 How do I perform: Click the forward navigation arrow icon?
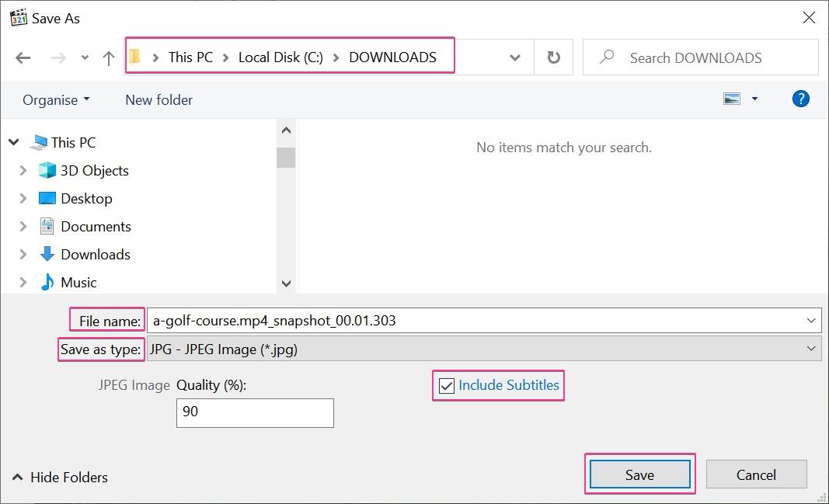coord(57,57)
